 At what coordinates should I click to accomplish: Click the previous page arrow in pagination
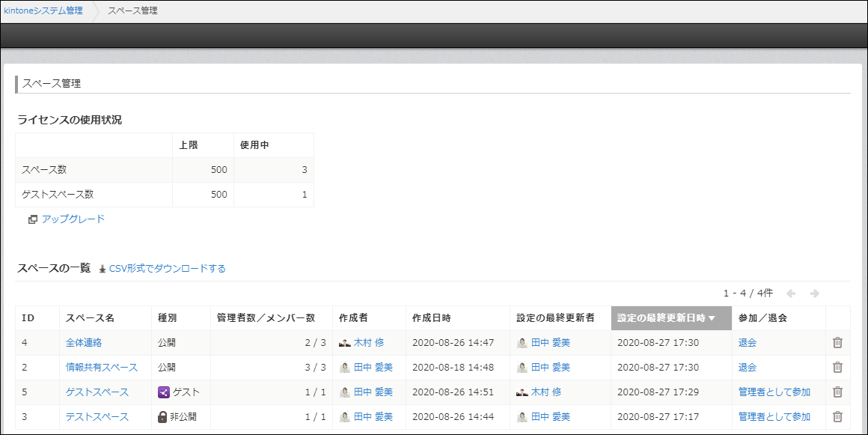point(792,293)
